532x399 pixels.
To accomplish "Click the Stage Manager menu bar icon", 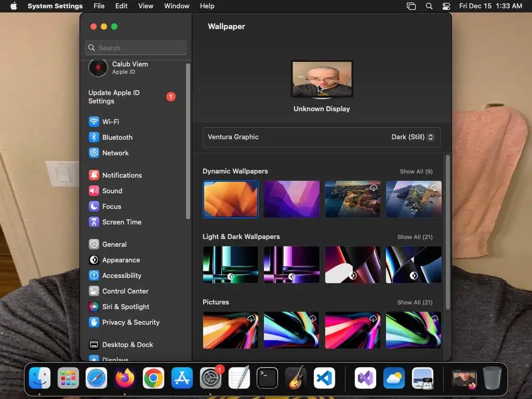I will tap(411, 6).
